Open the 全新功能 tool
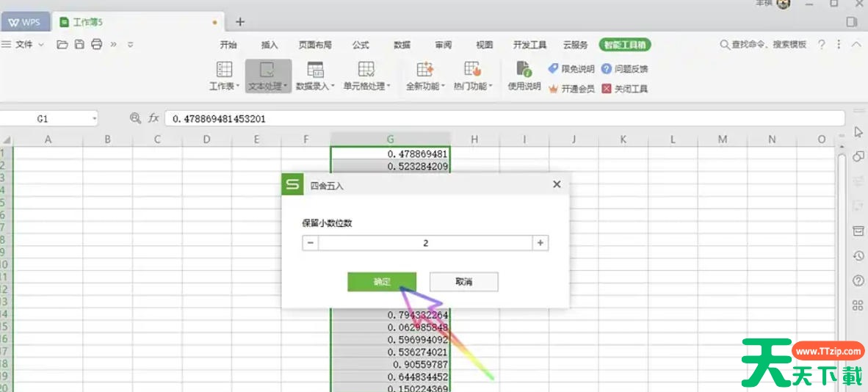 (x=425, y=76)
